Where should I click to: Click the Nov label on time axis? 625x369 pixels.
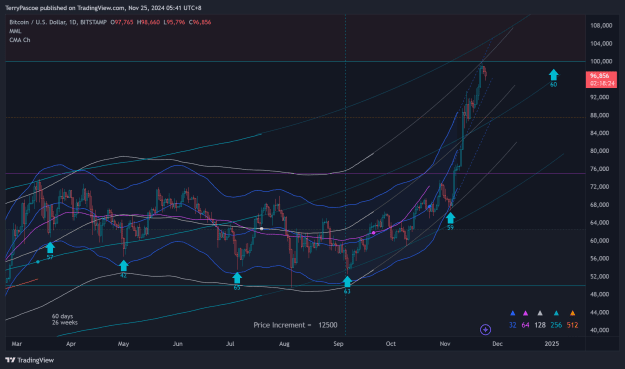pyautogui.click(x=445, y=343)
